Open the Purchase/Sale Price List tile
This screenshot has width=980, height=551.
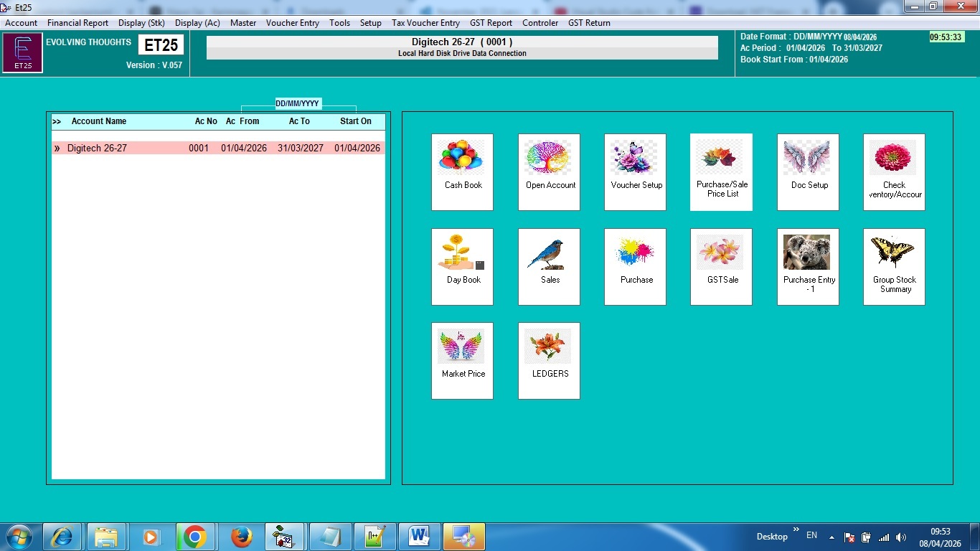(721, 171)
